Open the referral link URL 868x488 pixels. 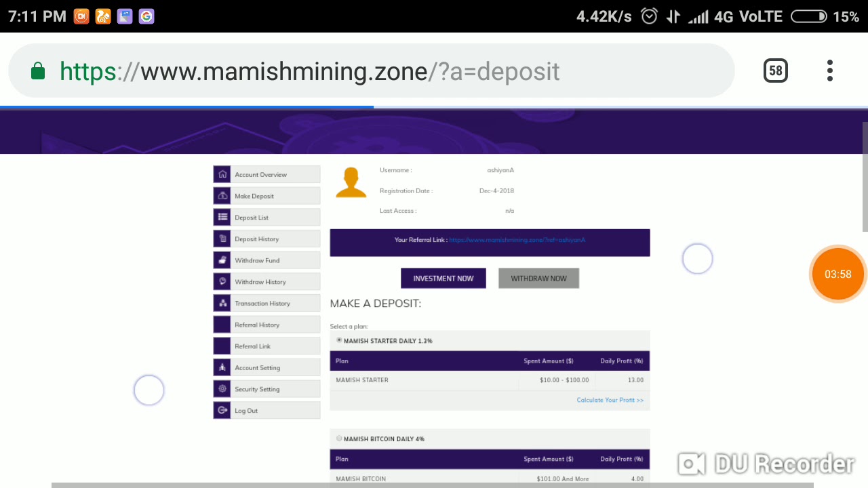click(517, 240)
